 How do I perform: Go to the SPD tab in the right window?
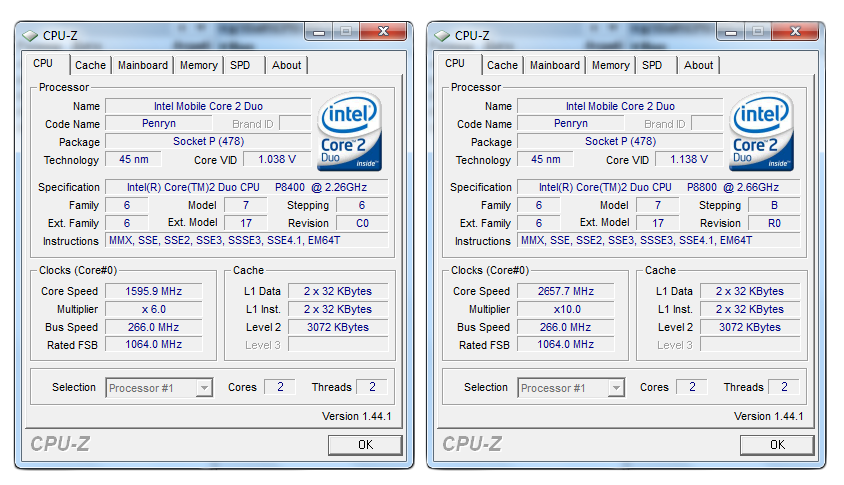(652, 65)
